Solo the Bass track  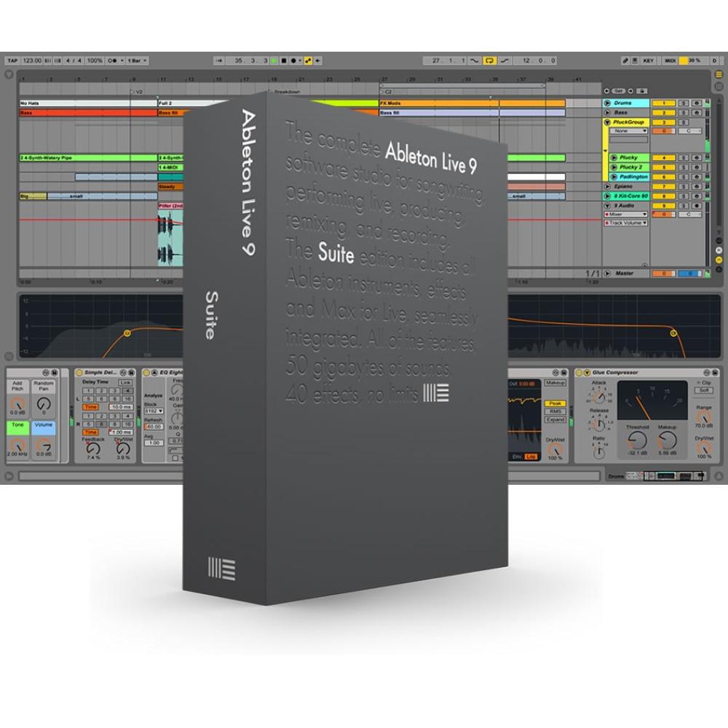(x=684, y=111)
